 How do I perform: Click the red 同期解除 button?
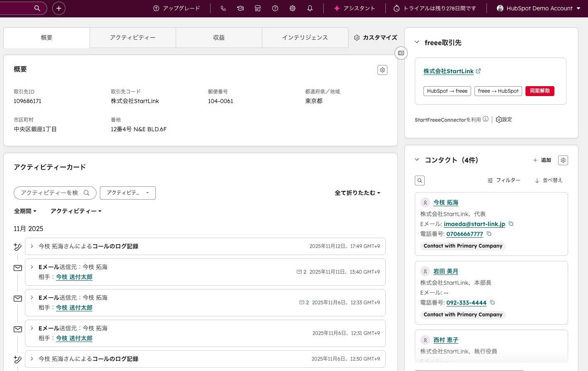(x=540, y=91)
